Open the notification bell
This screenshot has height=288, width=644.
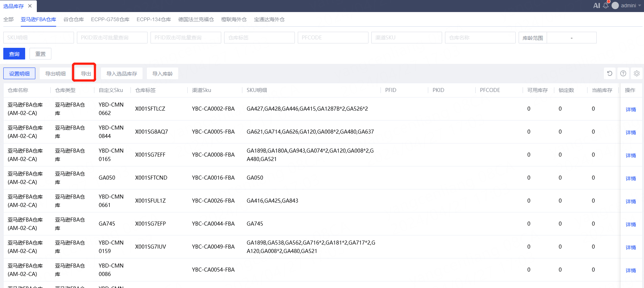pyautogui.click(x=606, y=5)
